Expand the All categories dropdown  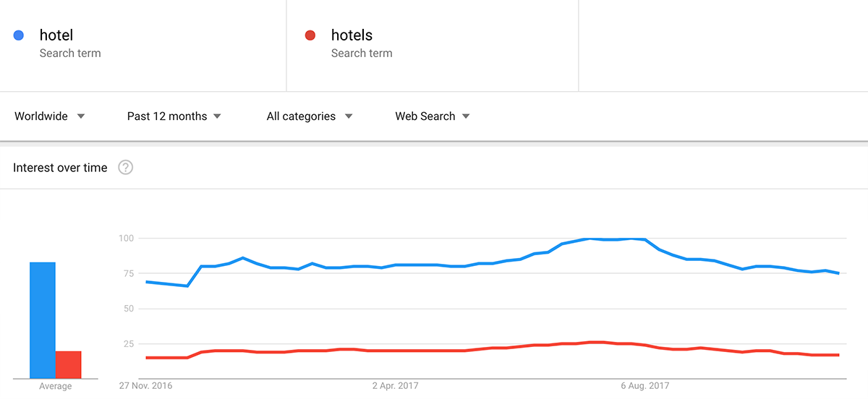point(310,116)
